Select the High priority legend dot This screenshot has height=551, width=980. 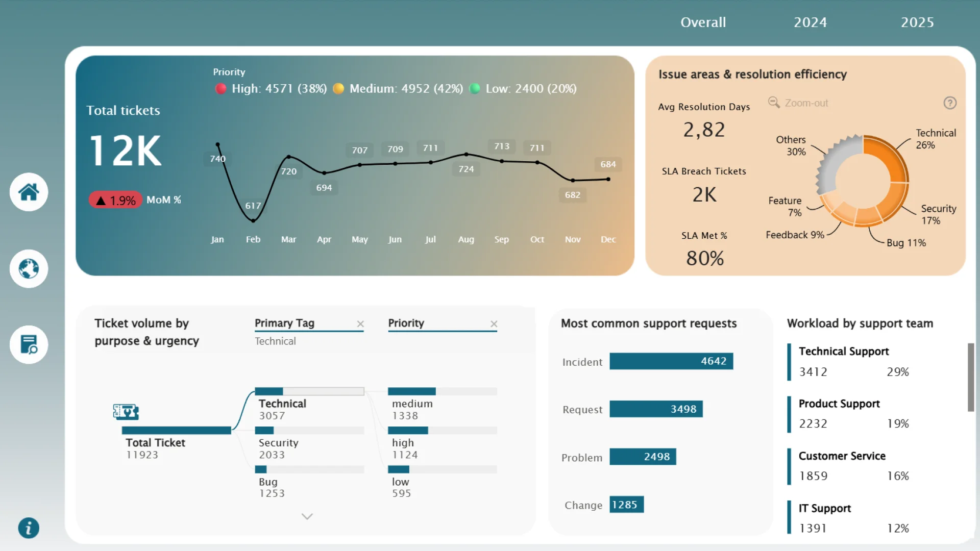pos(221,89)
